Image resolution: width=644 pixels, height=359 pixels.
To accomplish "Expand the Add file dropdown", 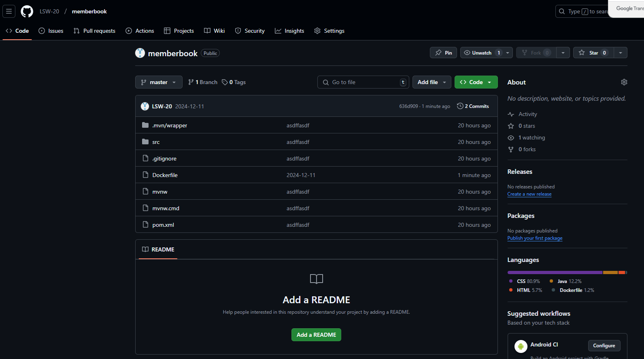I will coord(432,82).
